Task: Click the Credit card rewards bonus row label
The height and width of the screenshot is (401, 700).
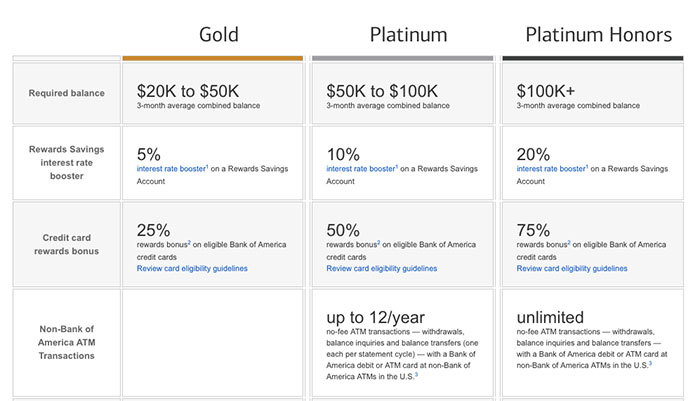Action: tap(67, 245)
